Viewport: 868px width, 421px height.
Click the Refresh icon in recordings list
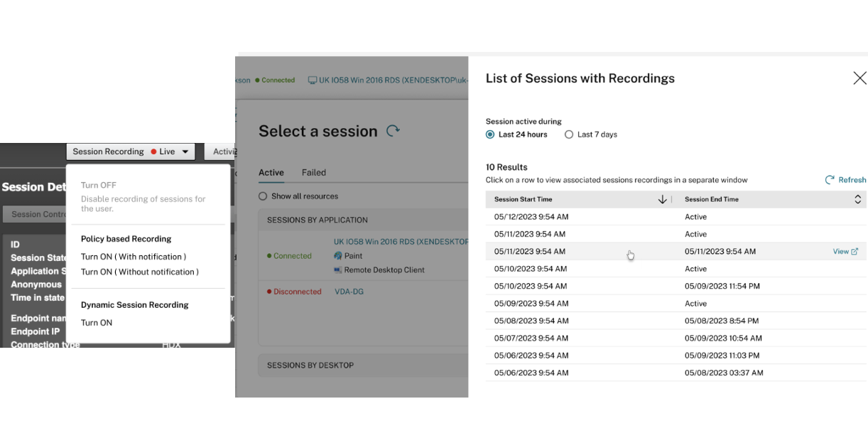tap(830, 180)
